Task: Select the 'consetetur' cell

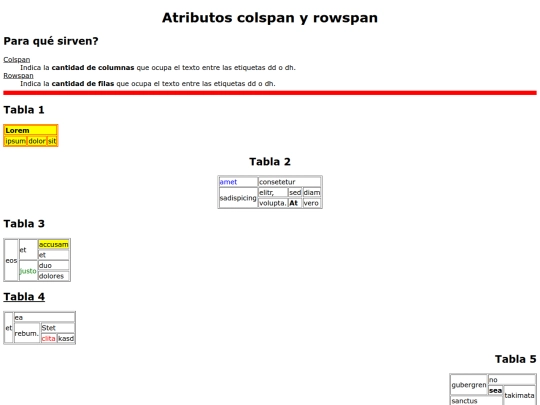Action: 290,182
